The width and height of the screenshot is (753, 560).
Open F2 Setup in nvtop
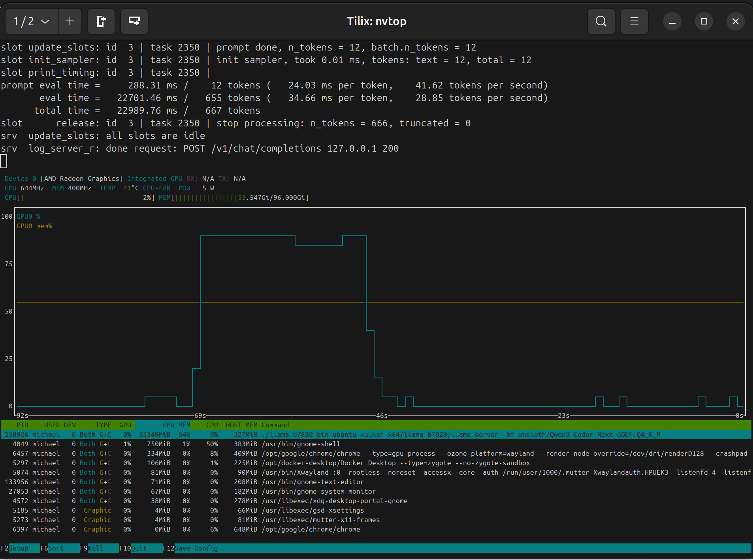[18, 548]
